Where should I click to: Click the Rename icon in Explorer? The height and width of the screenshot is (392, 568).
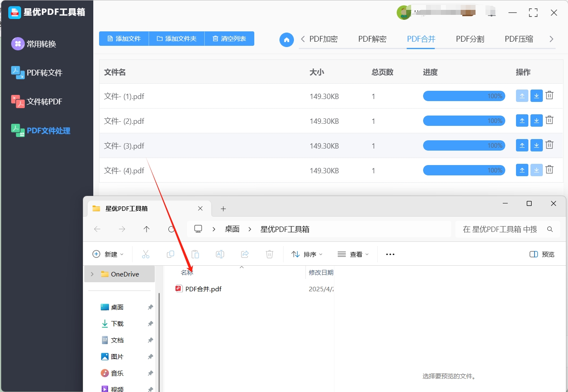220,254
